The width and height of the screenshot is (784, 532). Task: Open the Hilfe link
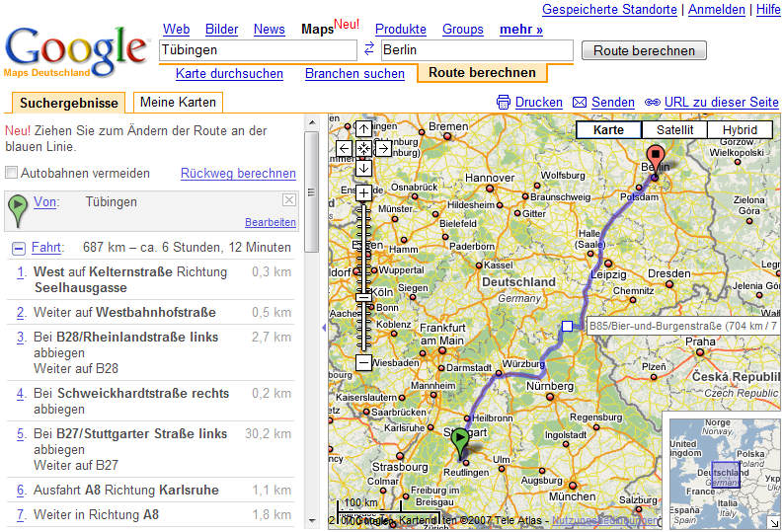768,10
